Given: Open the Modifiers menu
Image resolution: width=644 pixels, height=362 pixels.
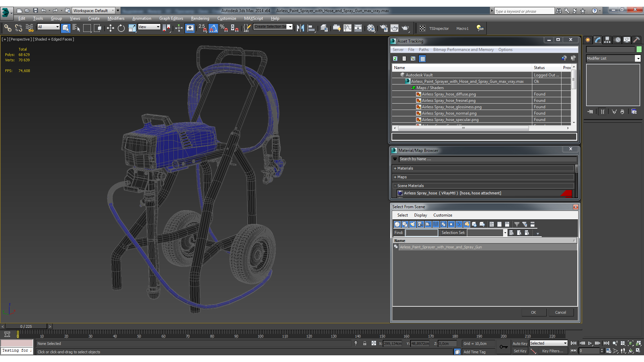Looking at the screenshot, I should click(116, 18).
